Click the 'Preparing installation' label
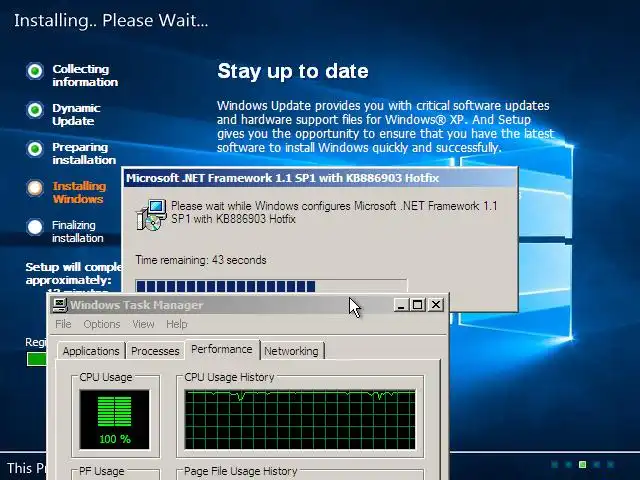Viewport: 640px width, 480px height. (84, 153)
